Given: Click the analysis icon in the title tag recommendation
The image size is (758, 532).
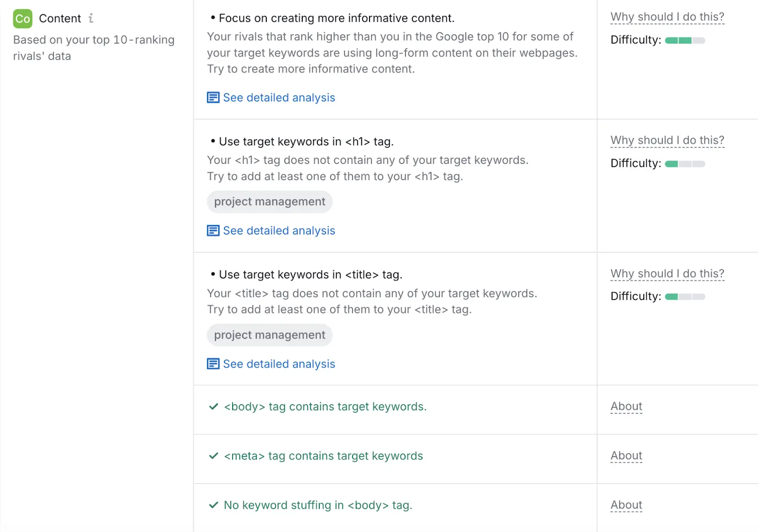Looking at the screenshot, I should click(213, 364).
